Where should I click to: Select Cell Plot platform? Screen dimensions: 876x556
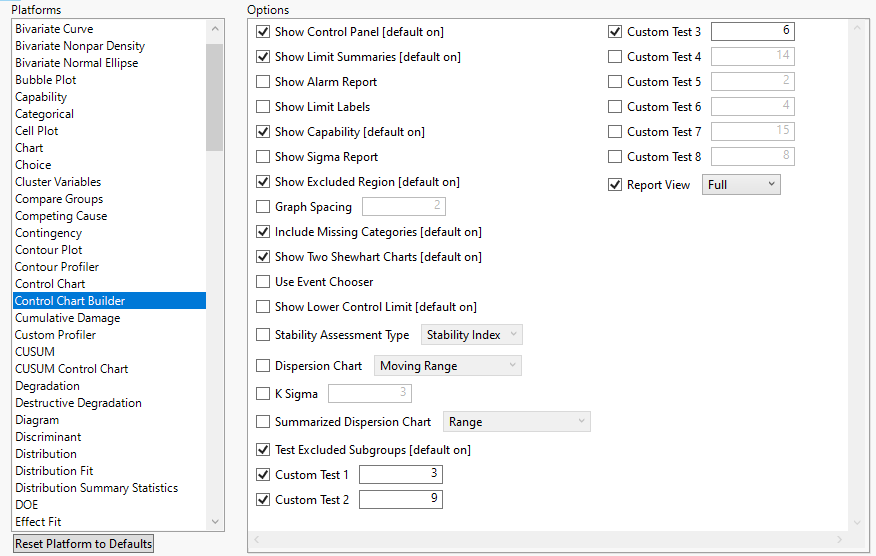[37, 131]
